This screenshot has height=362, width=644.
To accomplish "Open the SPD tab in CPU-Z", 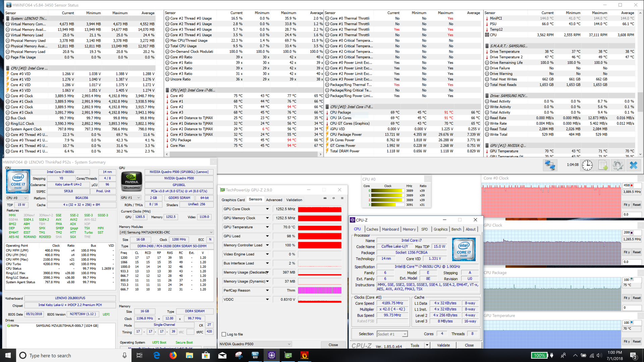I will (x=425, y=229).
